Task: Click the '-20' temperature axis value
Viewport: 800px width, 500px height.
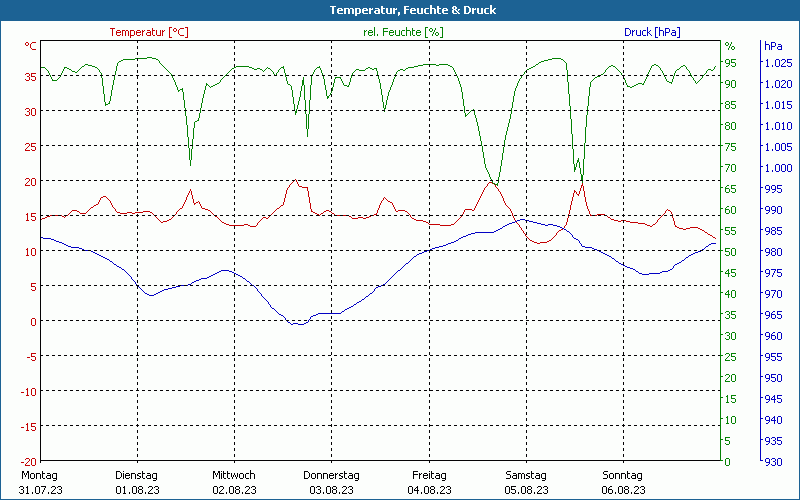Action: (29, 462)
